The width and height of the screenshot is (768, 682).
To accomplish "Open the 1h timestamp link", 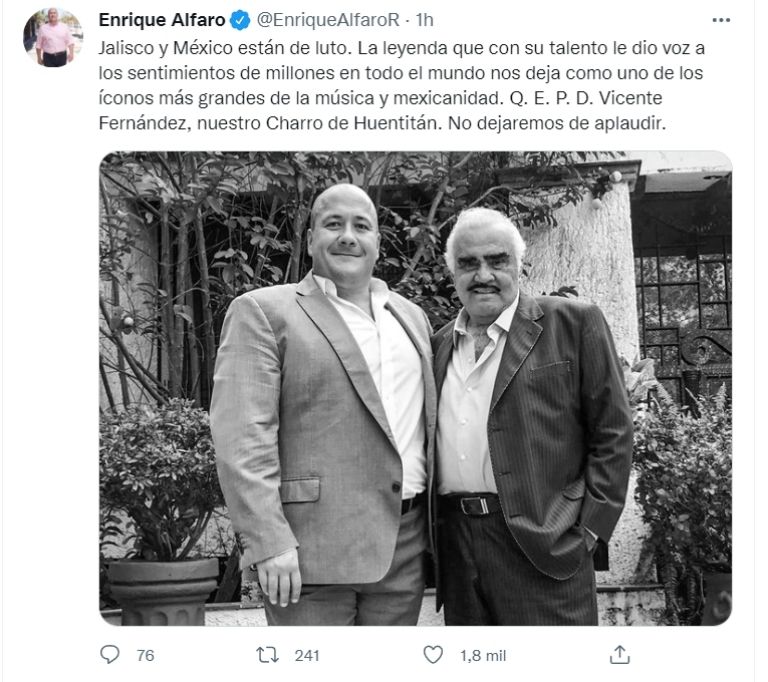I will (425, 20).
